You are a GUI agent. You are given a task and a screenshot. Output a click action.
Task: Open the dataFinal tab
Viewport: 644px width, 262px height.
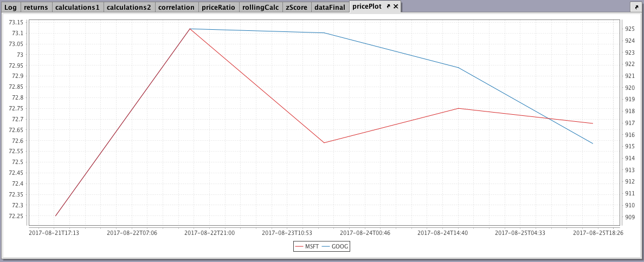point(330,8)
